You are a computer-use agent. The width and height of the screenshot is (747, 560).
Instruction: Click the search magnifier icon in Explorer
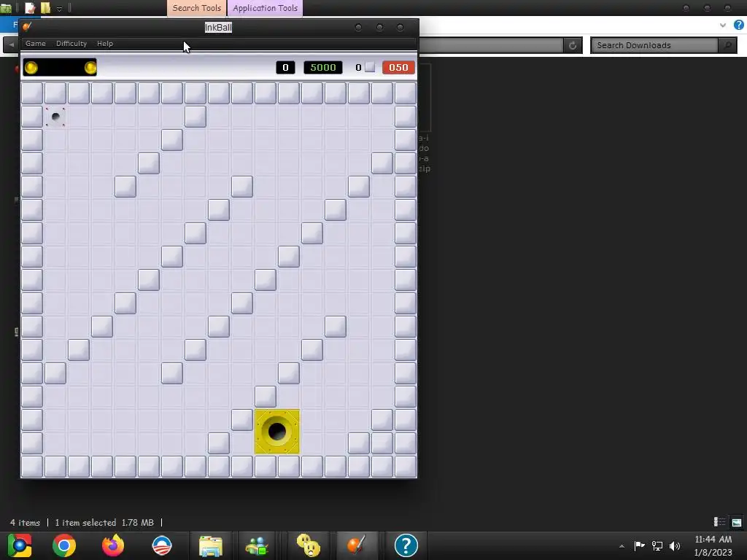pyautogui.click(x=727, y=45)
